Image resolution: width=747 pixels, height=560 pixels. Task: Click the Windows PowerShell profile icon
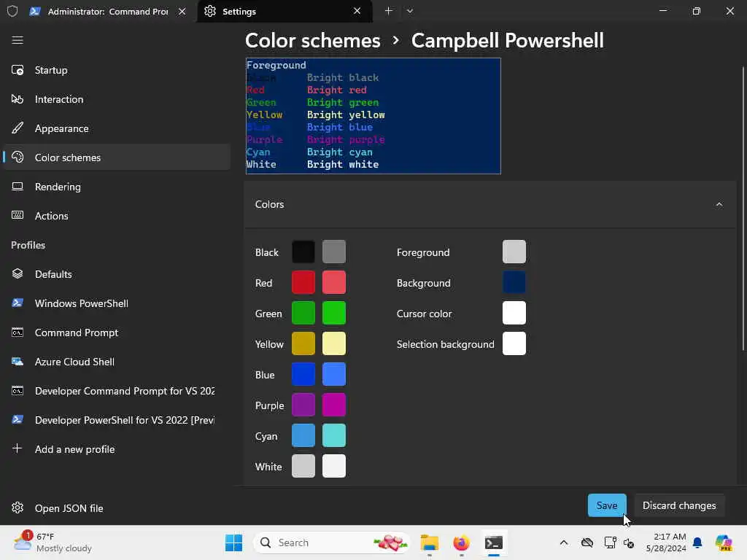click(x=18, y=303)
